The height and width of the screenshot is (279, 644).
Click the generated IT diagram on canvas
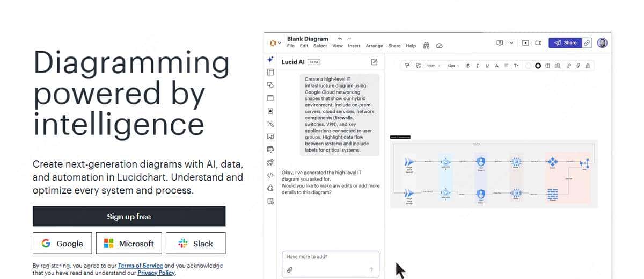pos(494,173)
